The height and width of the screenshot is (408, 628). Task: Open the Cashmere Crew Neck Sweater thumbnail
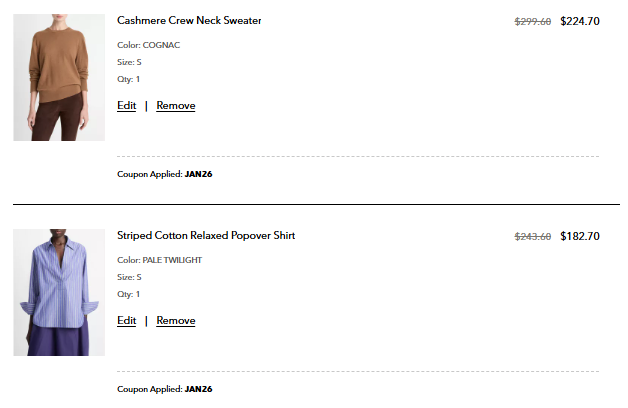pos(59,77)
